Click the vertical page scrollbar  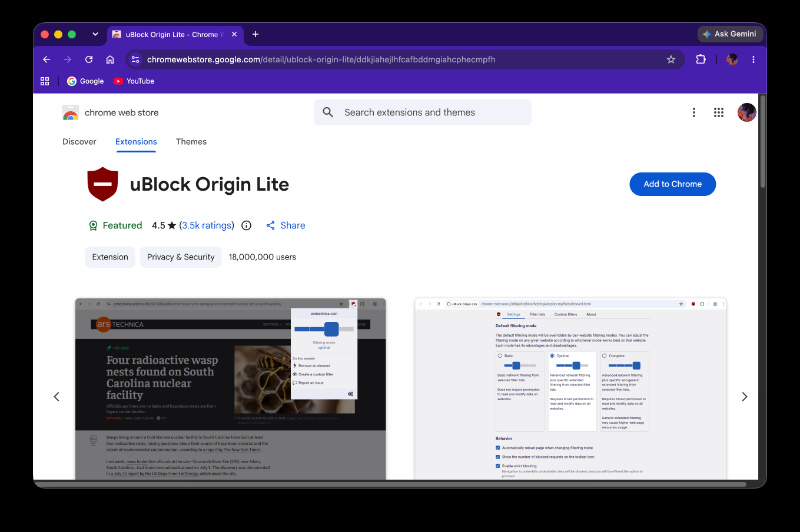[x=763, y=142]
